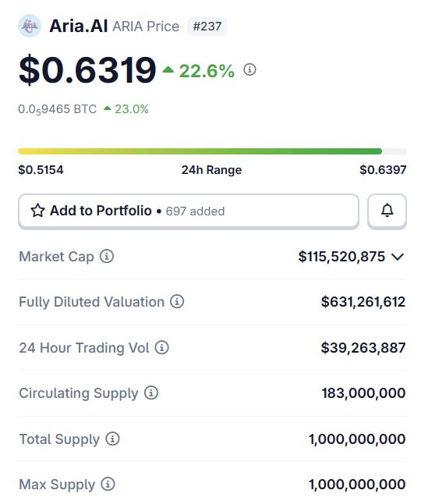Screen dimensions: 421x504
Task: Click the Aria.AI coin logo
Action: tap(30, 26)
